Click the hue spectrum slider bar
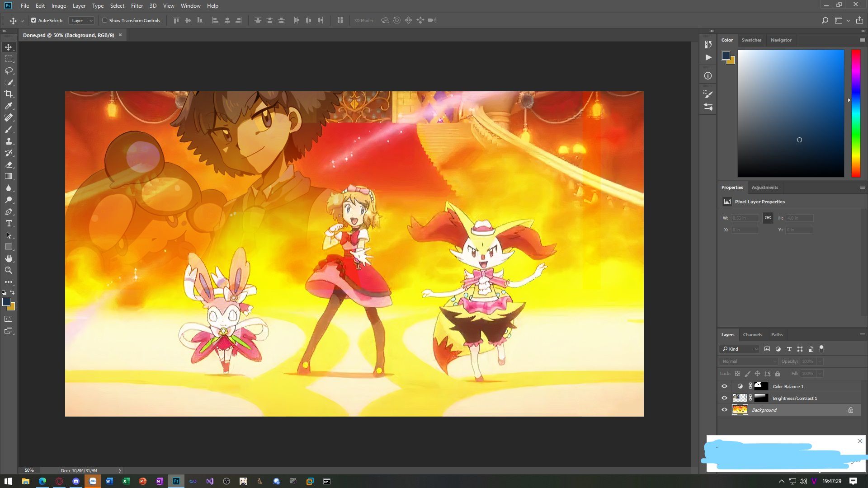868x488 pixels. click(856, 113)
